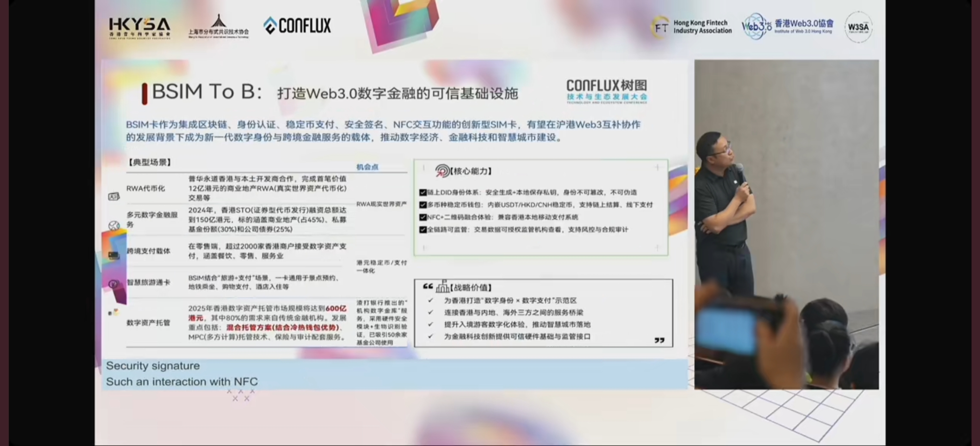
Task: Click the checkbox for 全链路可监管
Action: coord(423,230)
